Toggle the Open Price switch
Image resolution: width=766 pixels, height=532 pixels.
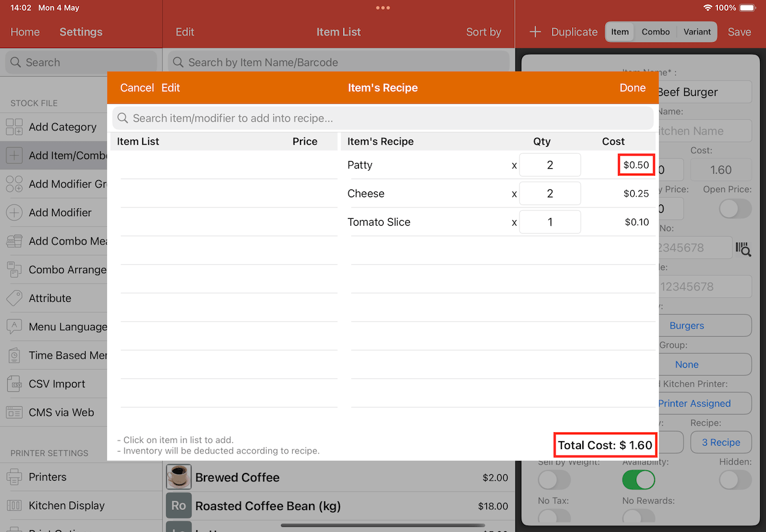(735, 209)
